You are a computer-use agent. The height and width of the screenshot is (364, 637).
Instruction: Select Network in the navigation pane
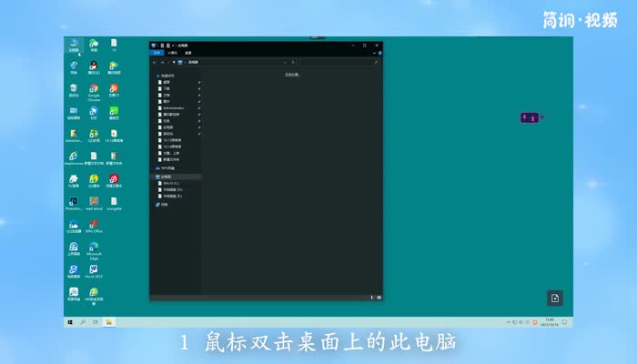click(162, 205)
